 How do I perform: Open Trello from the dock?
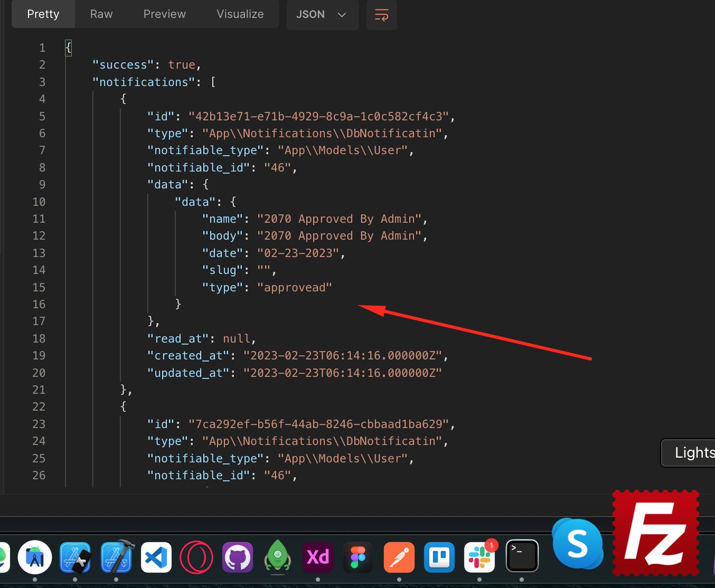pos(439,557)
